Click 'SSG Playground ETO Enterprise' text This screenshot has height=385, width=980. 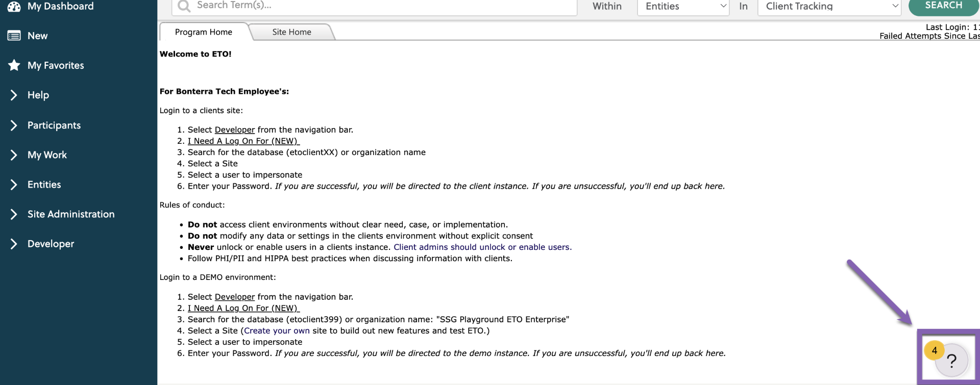(x=502, y=319)
